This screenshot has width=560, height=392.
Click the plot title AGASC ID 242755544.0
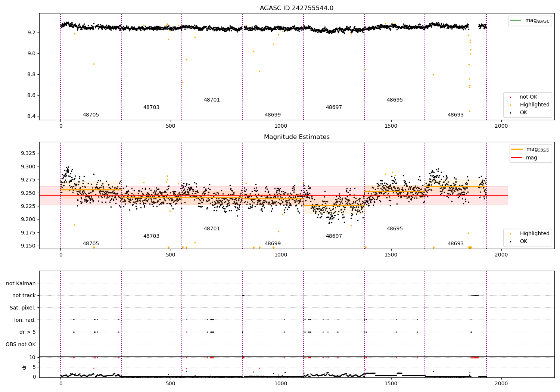[296, 8]
